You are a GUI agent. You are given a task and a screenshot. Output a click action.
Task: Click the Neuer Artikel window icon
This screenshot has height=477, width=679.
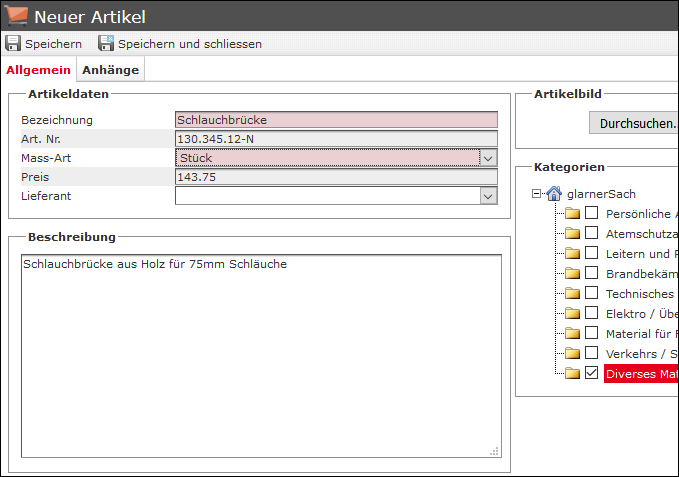click(x=17, y=16)
